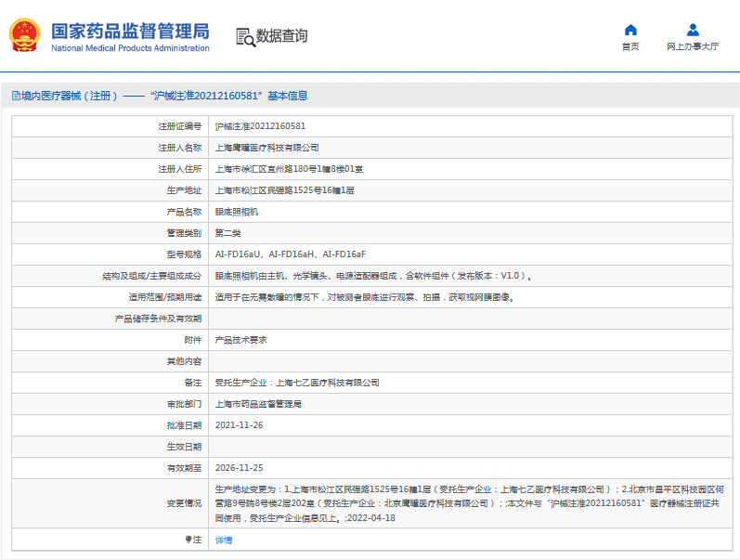
Task: Click the 注册证编号 label
Action: pyautogui.click(x=180, y=126)
